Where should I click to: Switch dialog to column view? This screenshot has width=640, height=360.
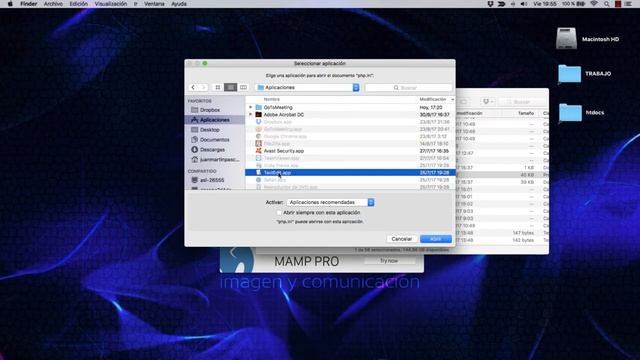coord(243,87)
